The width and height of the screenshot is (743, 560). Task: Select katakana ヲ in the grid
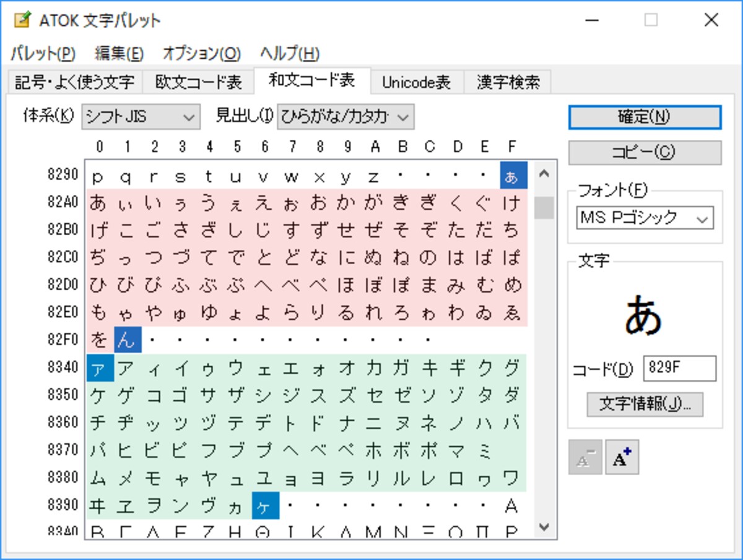coord(155,506)
